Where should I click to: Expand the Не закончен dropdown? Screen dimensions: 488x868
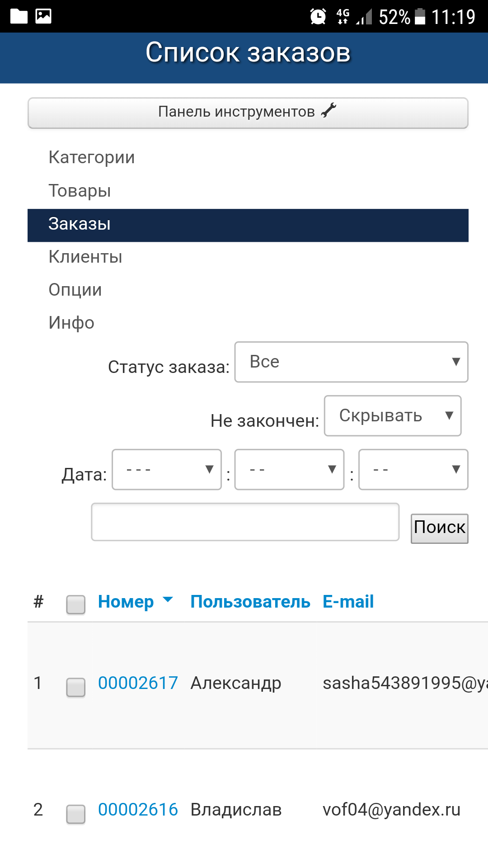pos(392,416)
